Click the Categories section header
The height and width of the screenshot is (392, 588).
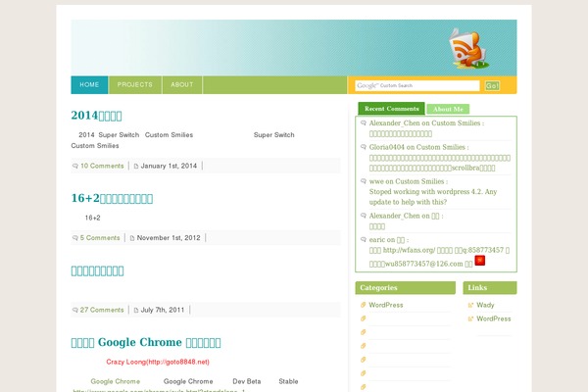405,288
